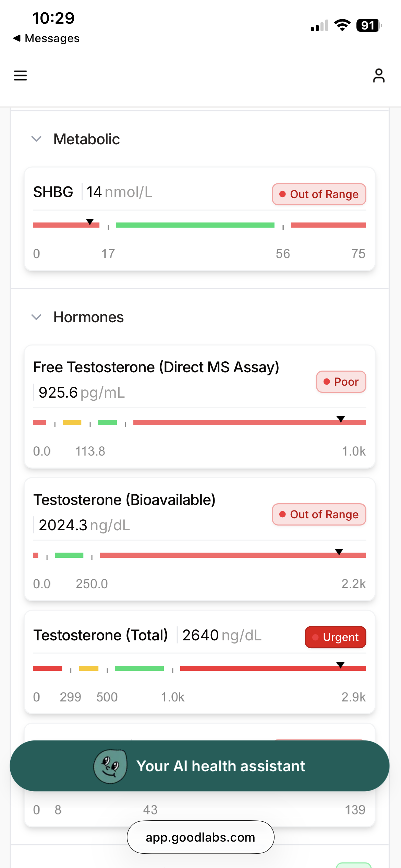Collapse the Metabolic section chevron

[36, 139]
